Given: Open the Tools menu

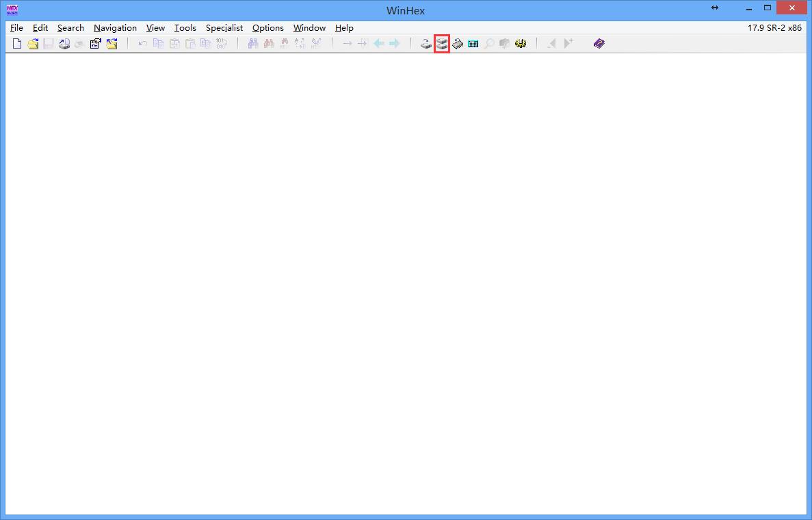Looking at the screenshot, I should coord(185,28).
